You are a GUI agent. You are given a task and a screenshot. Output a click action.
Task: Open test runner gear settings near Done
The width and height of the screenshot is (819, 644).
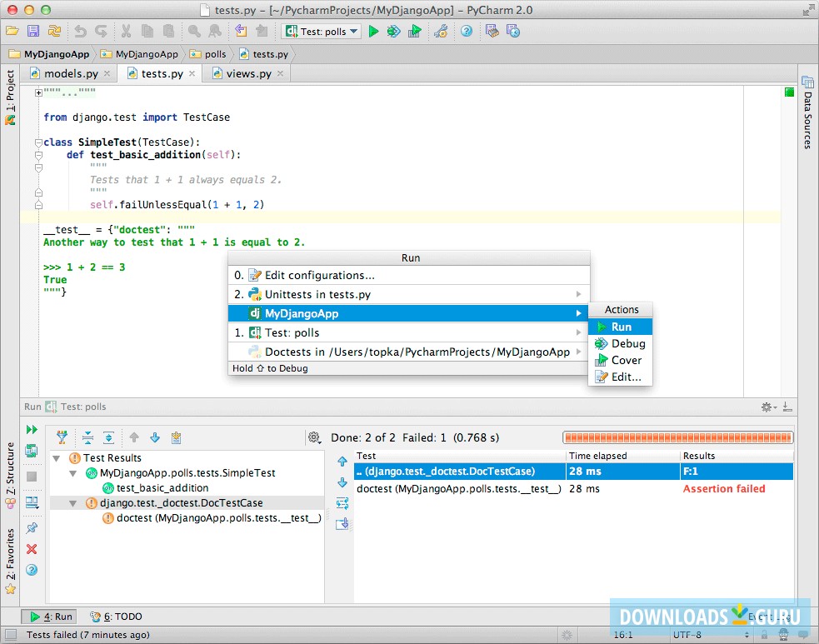click(314, 437)
